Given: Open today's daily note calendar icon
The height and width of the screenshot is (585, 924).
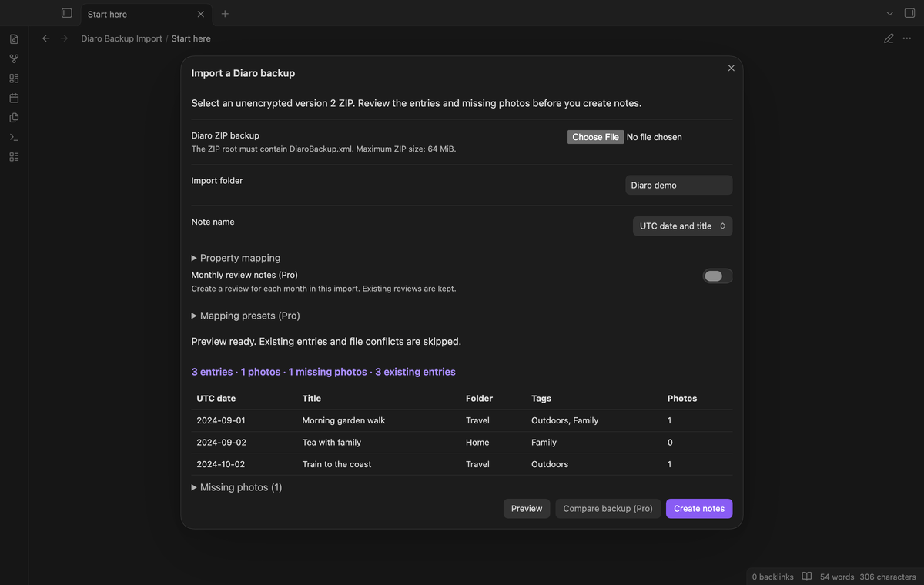Looking at the screenshot, I should coord(14,98).
